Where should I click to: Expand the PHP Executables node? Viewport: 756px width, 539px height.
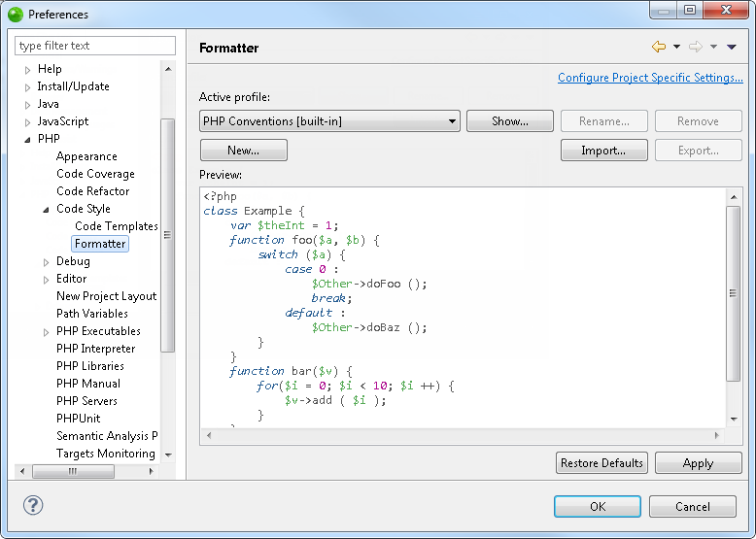point(46,332)
